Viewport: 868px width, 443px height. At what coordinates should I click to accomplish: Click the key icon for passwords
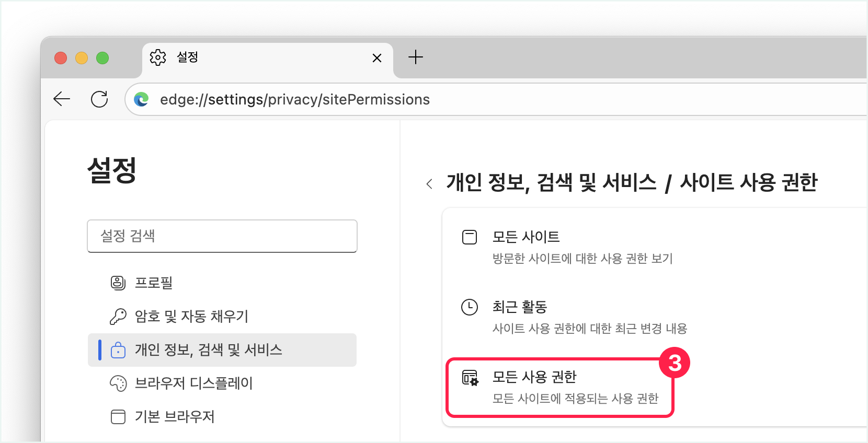[x=118, y=317]
